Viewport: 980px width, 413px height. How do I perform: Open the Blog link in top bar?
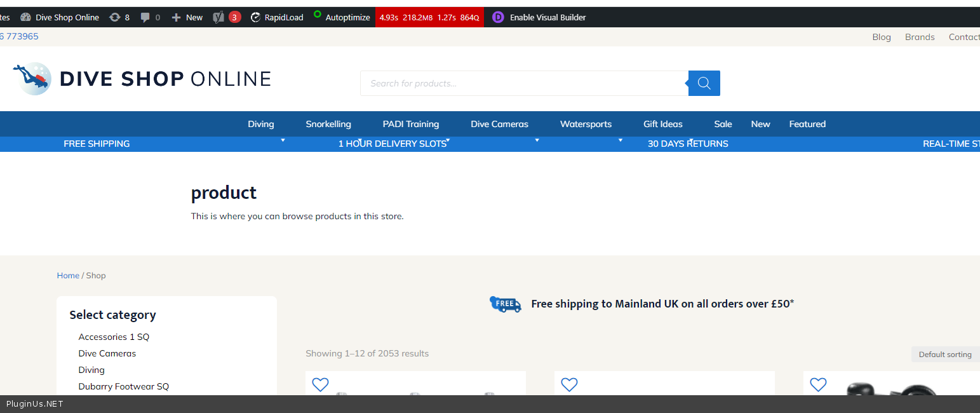[x=881, y=37]
